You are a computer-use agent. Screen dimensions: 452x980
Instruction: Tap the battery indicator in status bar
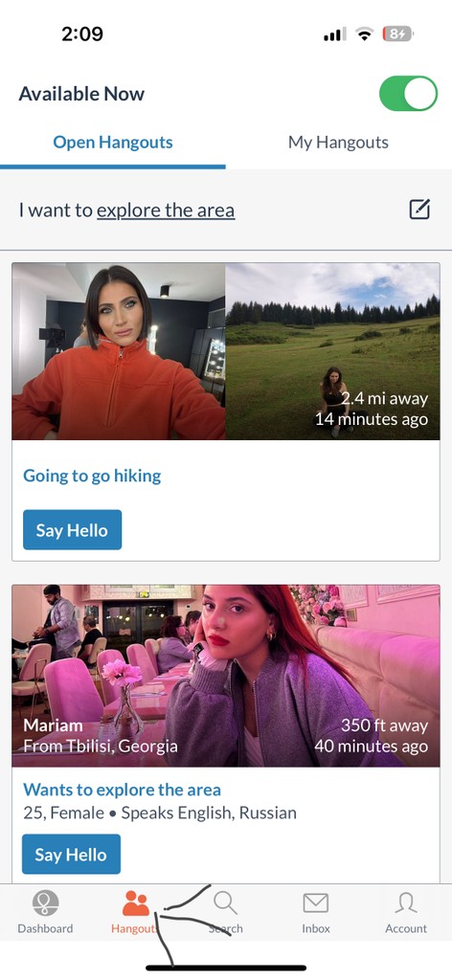click(398, 34)
